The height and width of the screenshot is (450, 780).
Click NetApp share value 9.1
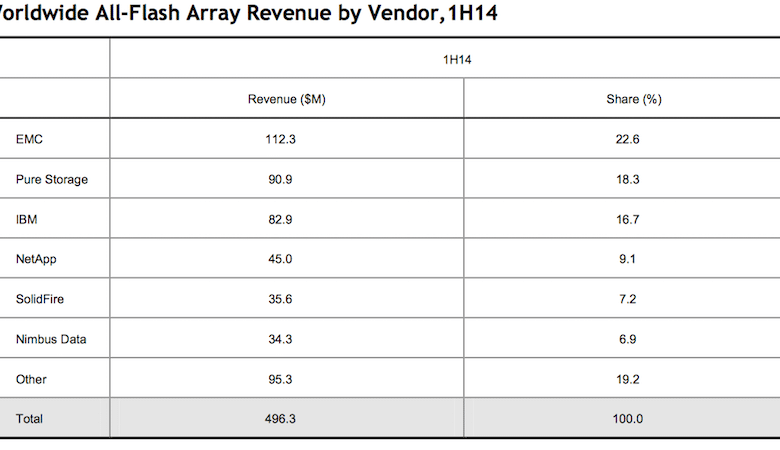(627, 259)
